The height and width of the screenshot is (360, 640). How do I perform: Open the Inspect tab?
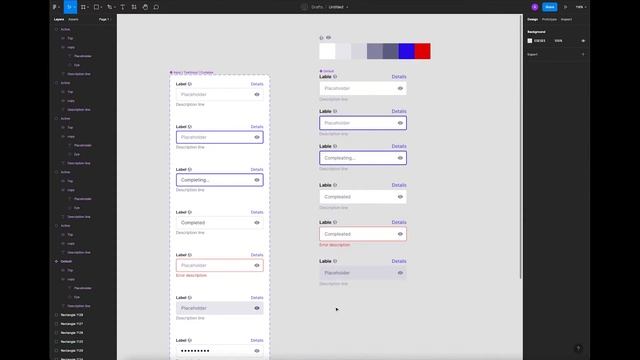[x=566, y=19]
